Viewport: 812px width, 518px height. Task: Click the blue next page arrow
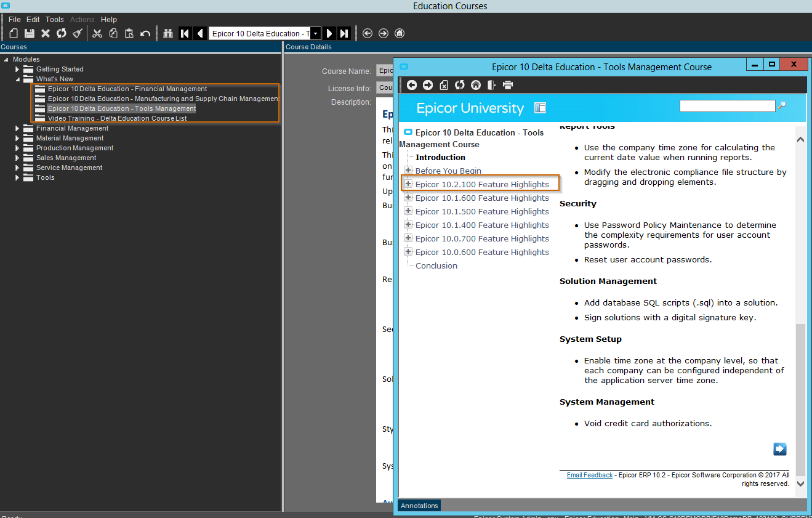(x=780, y=449)
